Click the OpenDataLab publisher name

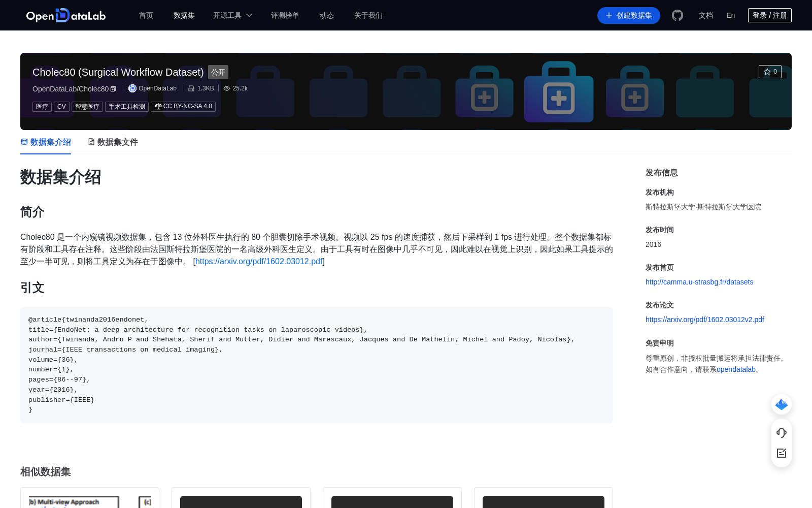[157, 88]
